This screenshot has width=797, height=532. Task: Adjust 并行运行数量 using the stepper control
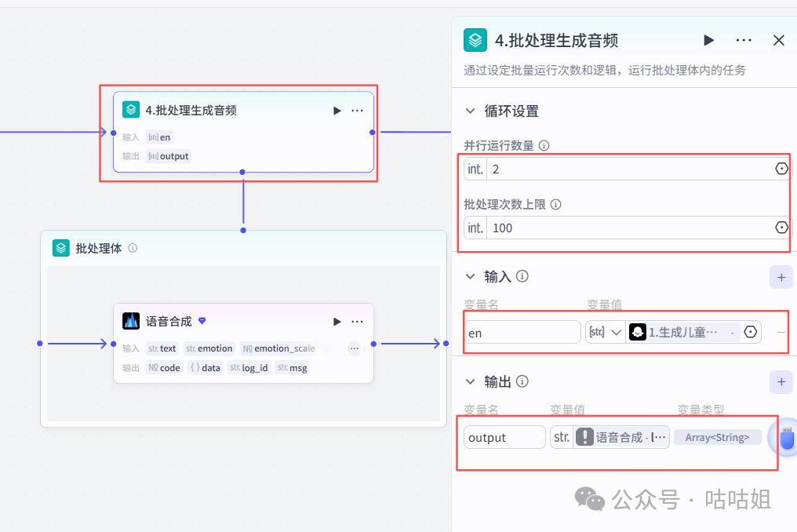781,168
